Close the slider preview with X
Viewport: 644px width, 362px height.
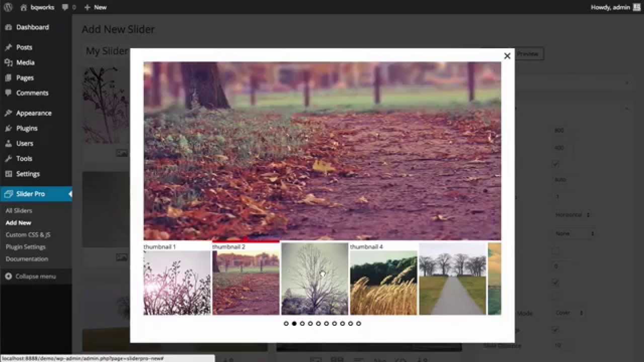[x=507, y=56]
